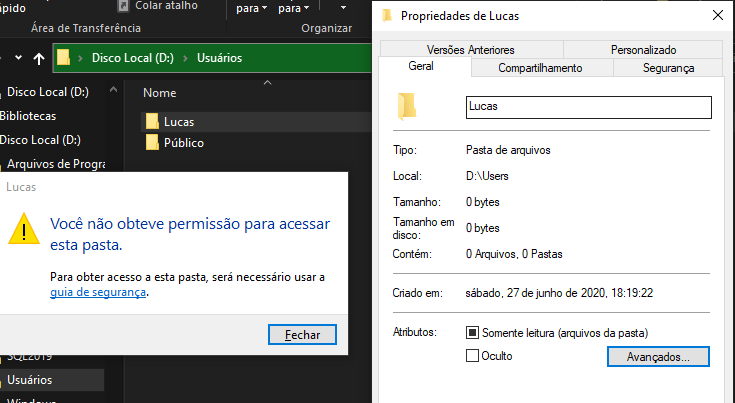Open the ribbon dropdown arrow right of the second para
Image resolution: width=735 pixels, height=403 pixels.
point(343,7)
